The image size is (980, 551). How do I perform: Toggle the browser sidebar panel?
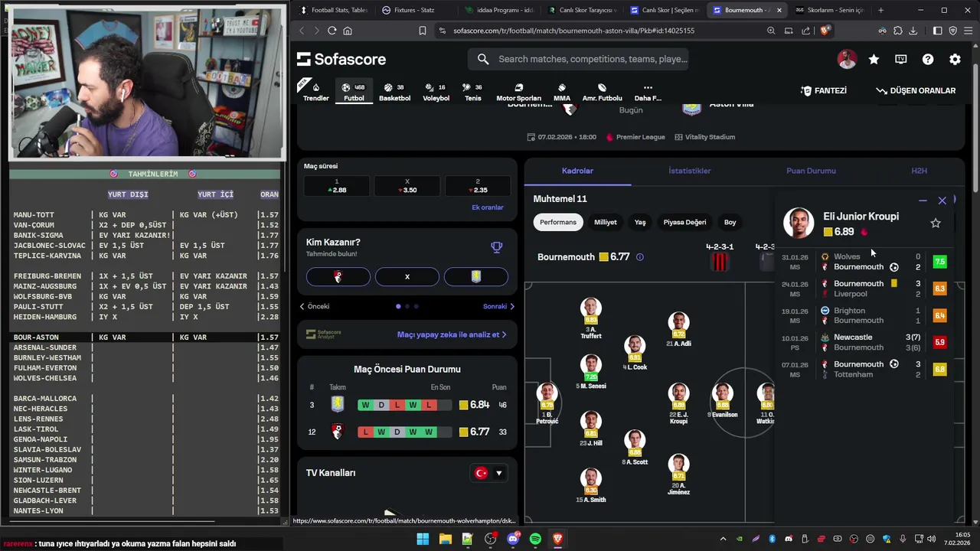pos(937,31)
